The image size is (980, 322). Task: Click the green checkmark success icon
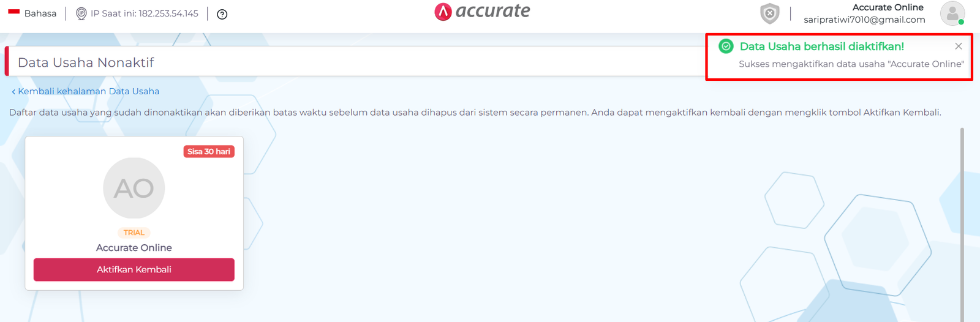pos(726,47)
